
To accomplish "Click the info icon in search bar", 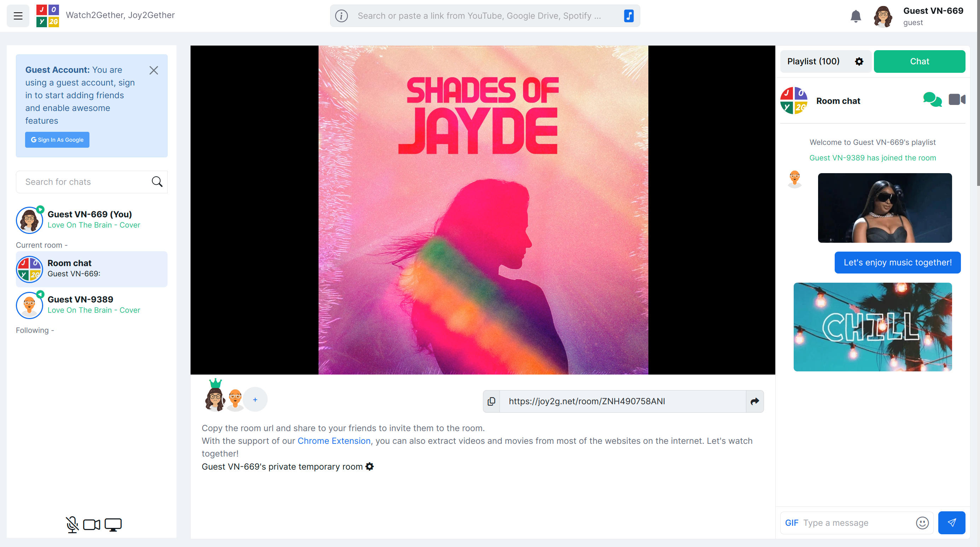I will (x=341, y=16).
